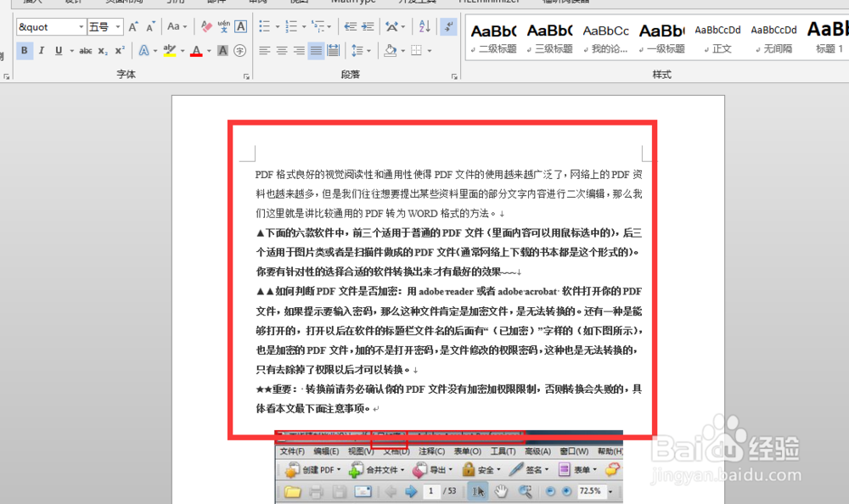Open the font size 五号 dropdown arrow
Image resolution: width=849 pixels, height=504 pixels.
point(117,26)
